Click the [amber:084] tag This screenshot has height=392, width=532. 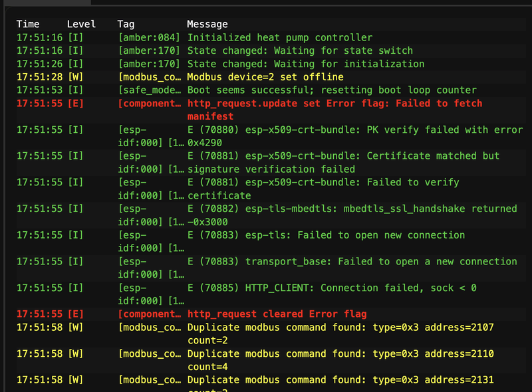149,37
